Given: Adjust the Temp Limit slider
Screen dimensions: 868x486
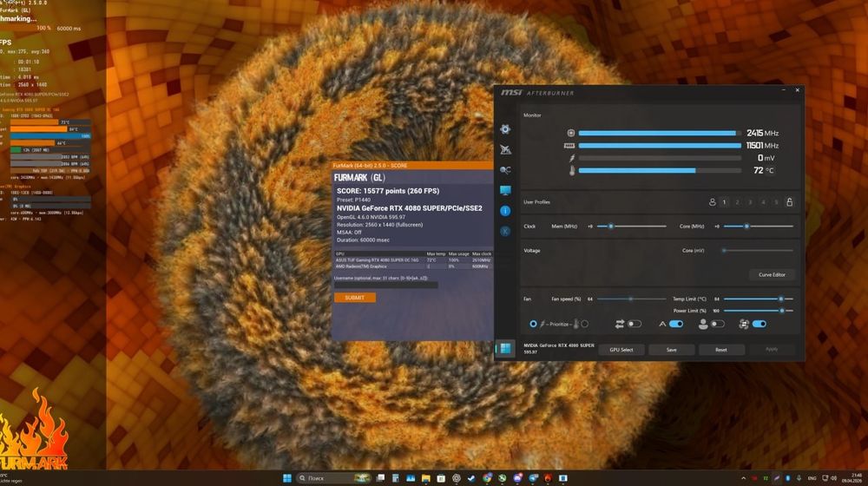Looking at the screenshot, I should [x=759, y=299].
